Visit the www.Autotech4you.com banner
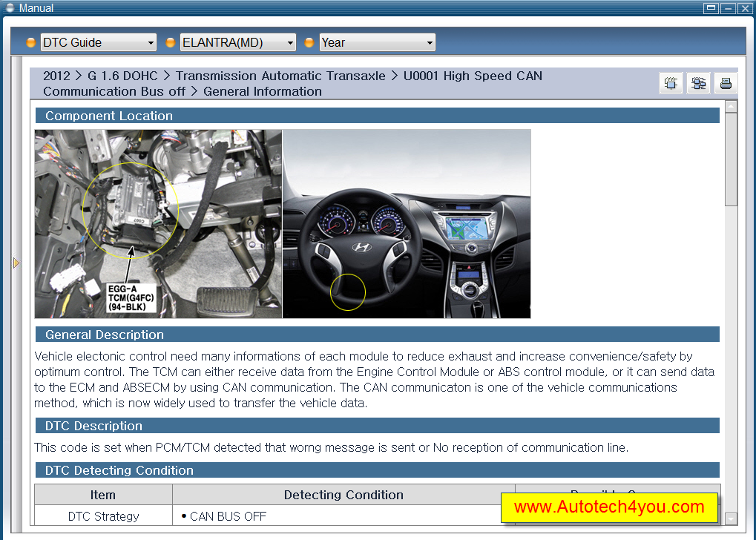This screenshot has width=756, height=540. pyautogui.click(x=610, y=507)
